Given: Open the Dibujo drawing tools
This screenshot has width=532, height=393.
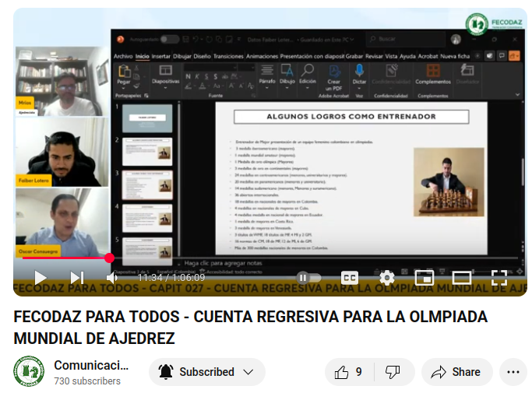Looking at the screenshot, I should pyautogui.click(x=287, y=76).
